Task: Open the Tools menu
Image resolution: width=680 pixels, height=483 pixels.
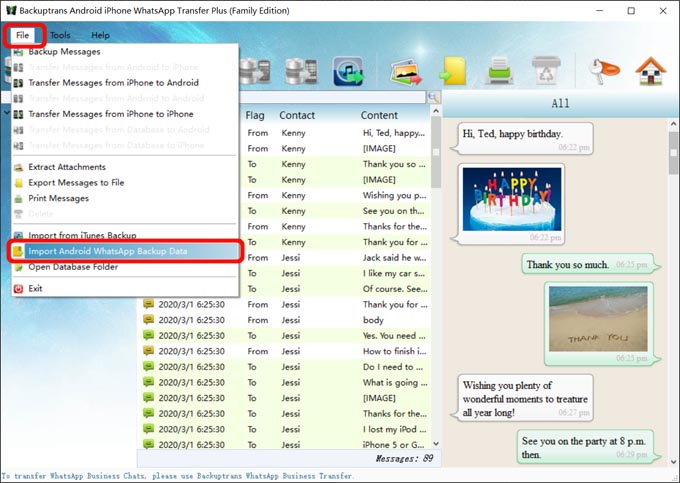Action: (60, 35)
